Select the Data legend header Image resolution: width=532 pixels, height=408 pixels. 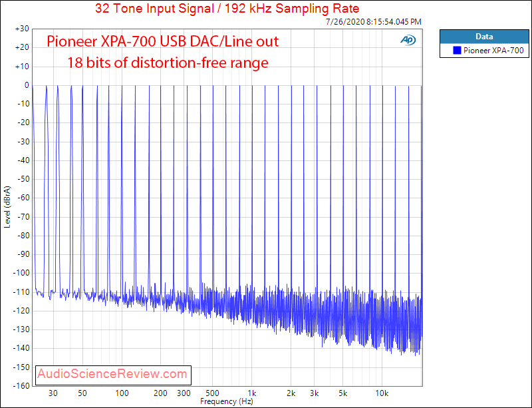[484, 37]
